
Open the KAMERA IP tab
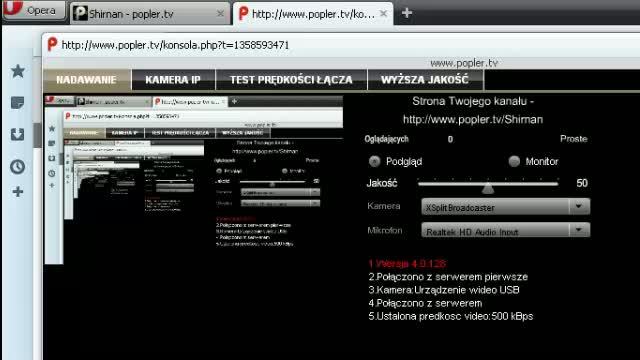[x=173, y=80]
